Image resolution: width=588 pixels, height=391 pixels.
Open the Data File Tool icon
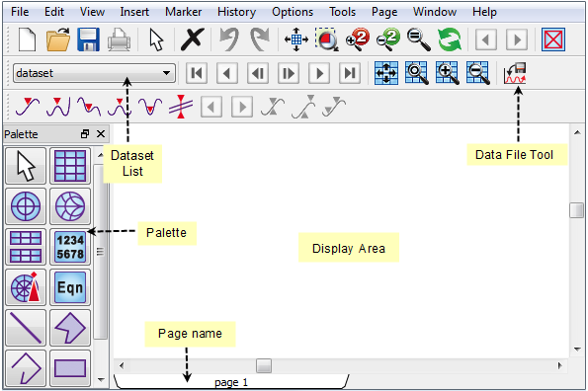515,73
